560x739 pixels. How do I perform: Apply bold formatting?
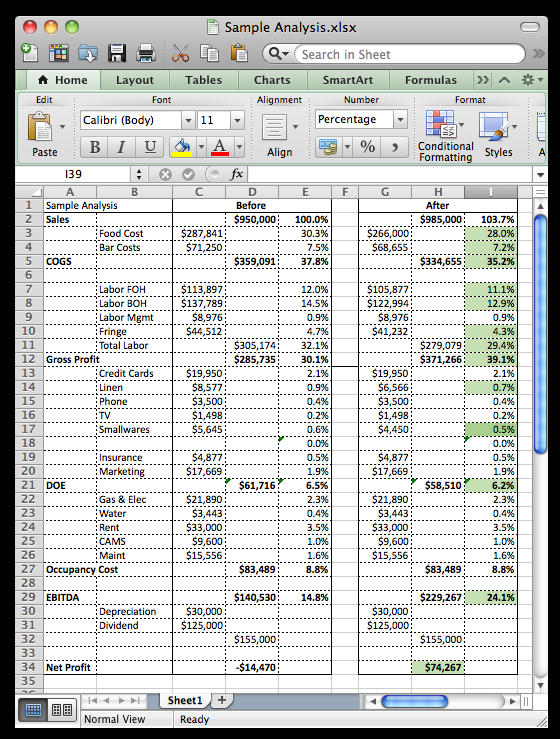pos(94,147)
